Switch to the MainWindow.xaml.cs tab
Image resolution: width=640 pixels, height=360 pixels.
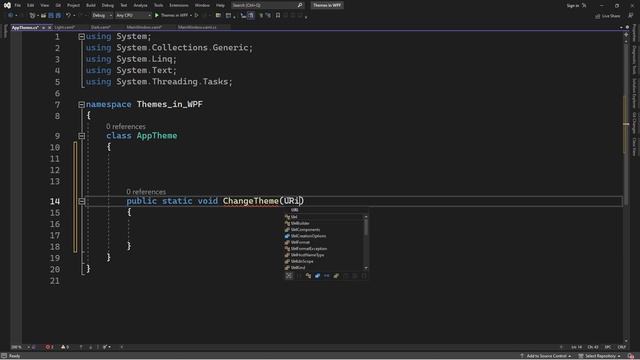(x=197, y=27)
